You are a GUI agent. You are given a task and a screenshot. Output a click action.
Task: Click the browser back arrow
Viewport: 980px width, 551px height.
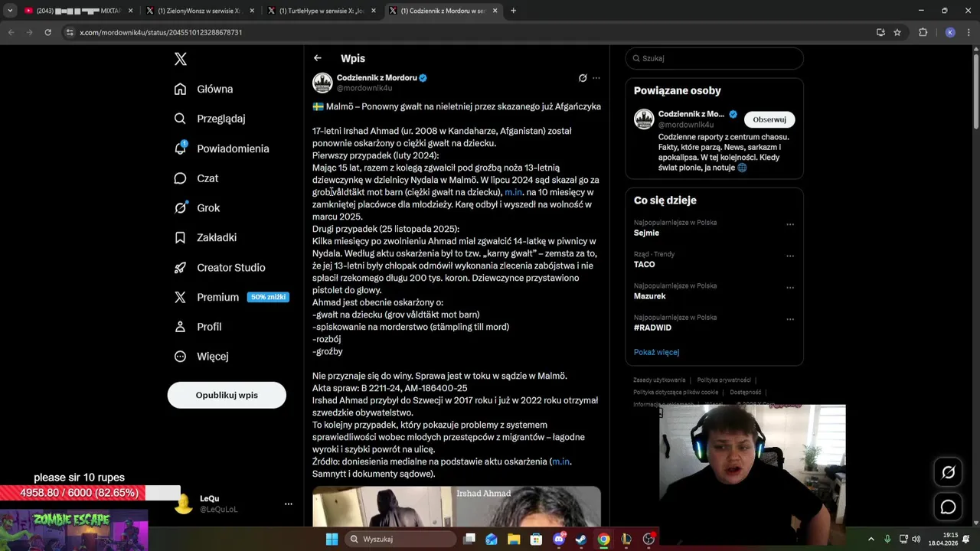tap(11, 32)
